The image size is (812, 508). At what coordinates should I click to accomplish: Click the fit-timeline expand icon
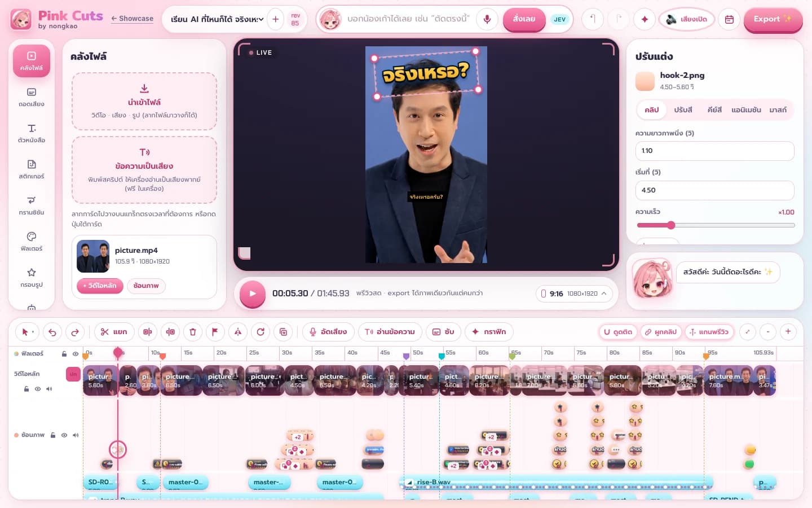tap(748, 332)
